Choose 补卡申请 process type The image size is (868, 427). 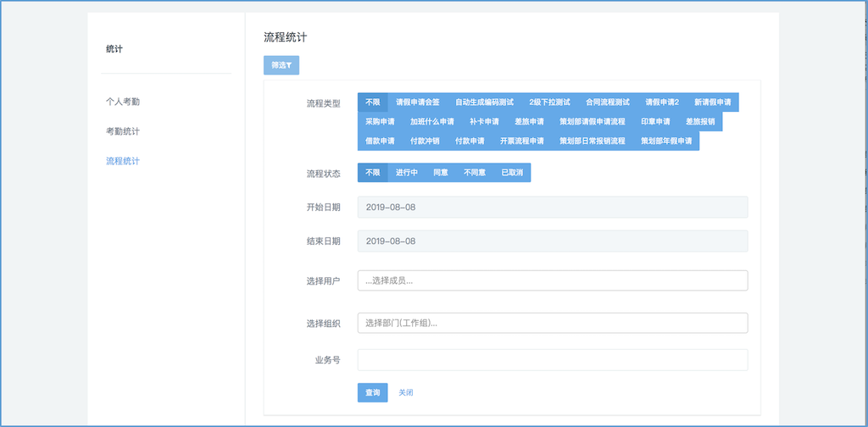click(484, 122)
